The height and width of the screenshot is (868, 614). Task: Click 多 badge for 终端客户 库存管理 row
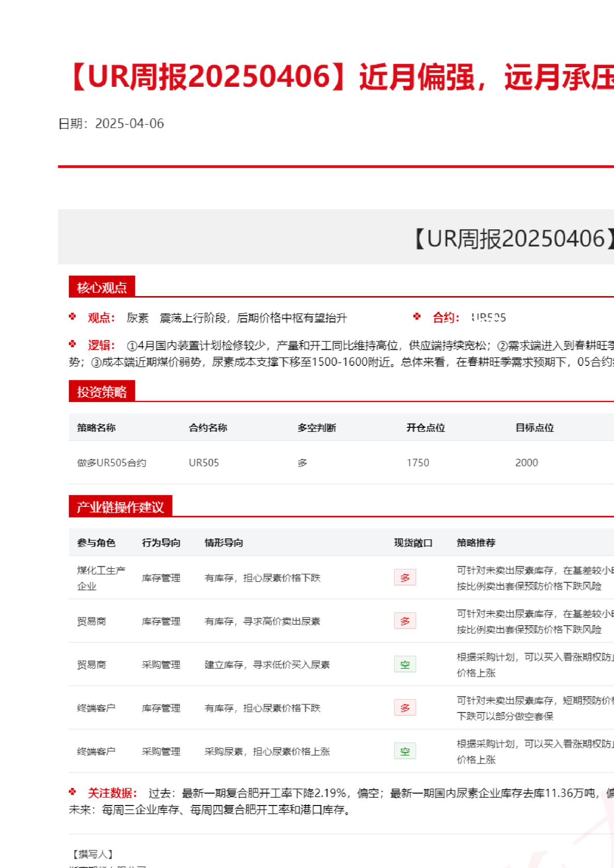(x=405, y=708)
